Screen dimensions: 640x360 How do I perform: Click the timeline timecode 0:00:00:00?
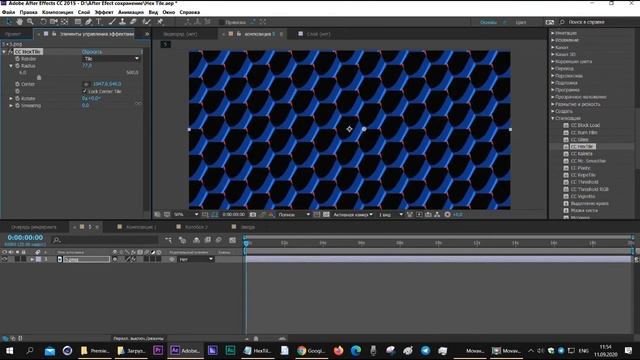pos(25,238)
